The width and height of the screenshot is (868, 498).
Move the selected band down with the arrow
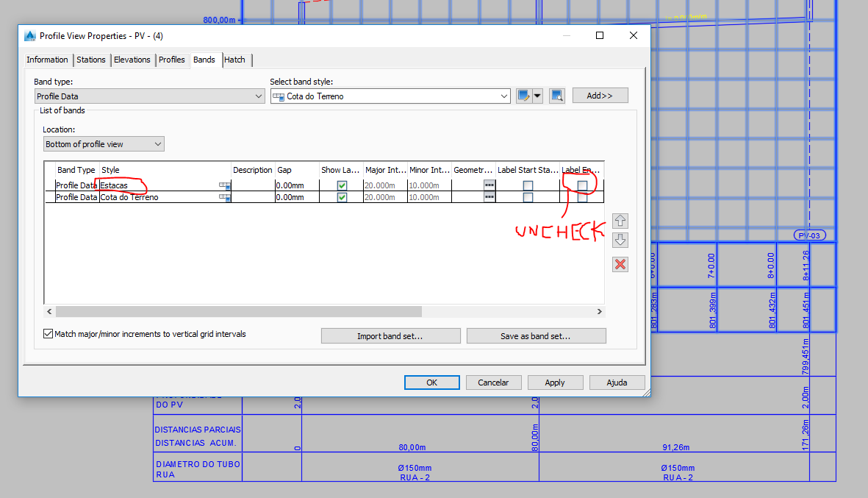(x=620, y=240)
